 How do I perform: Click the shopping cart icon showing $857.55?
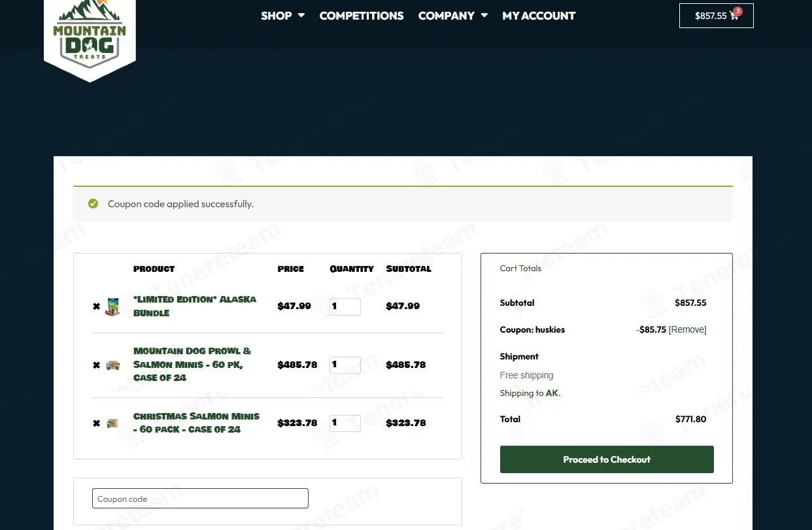(717, 16)
